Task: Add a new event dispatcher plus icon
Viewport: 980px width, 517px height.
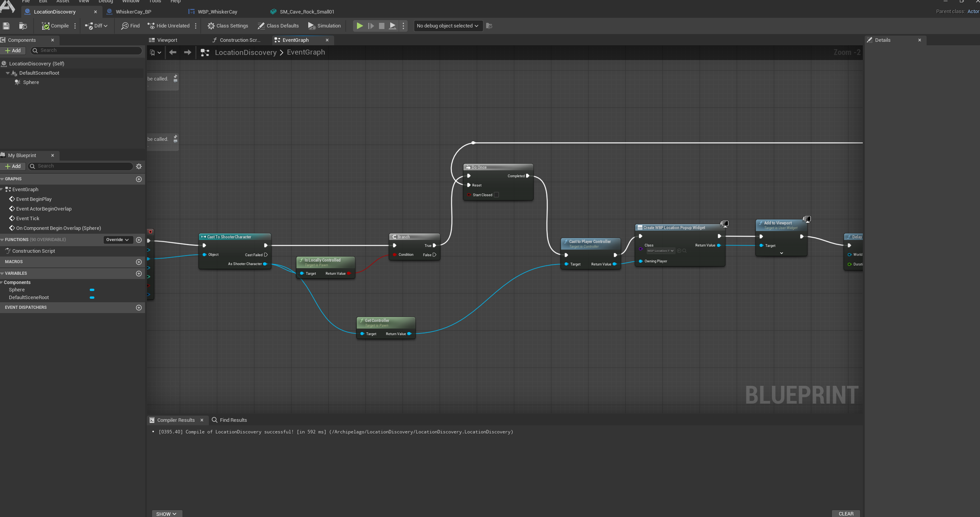Action: click(x=139, y=308)
